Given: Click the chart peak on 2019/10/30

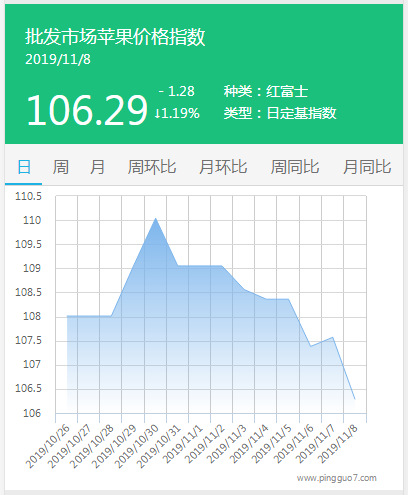Looking at the screenshot, I should [x=155, y=218].
